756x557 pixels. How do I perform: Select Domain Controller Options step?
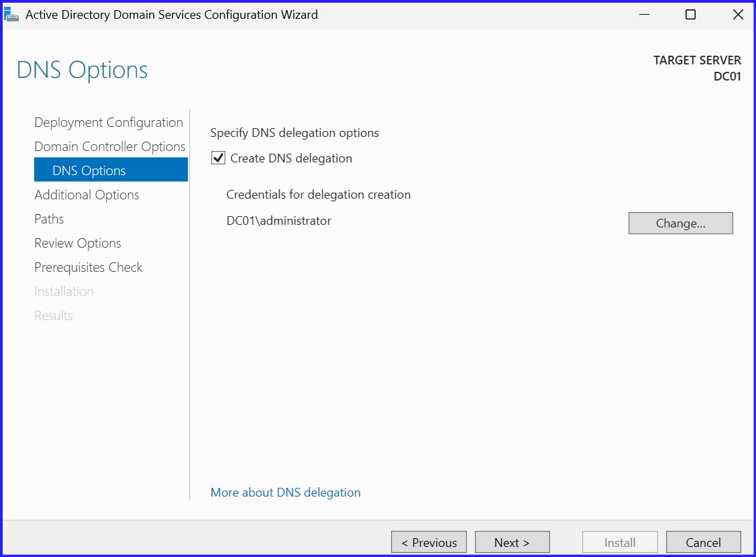point(110,146)
